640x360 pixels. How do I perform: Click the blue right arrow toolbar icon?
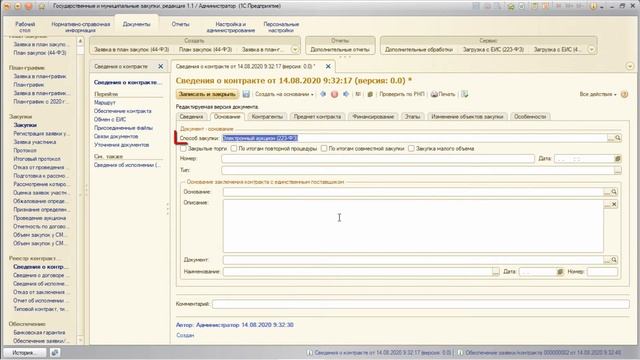coord(346,94)
